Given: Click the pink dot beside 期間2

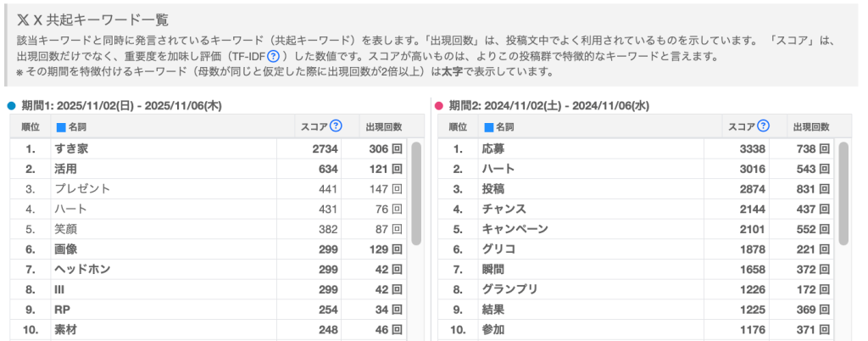Looking at the screenshot, I should 439,106.
